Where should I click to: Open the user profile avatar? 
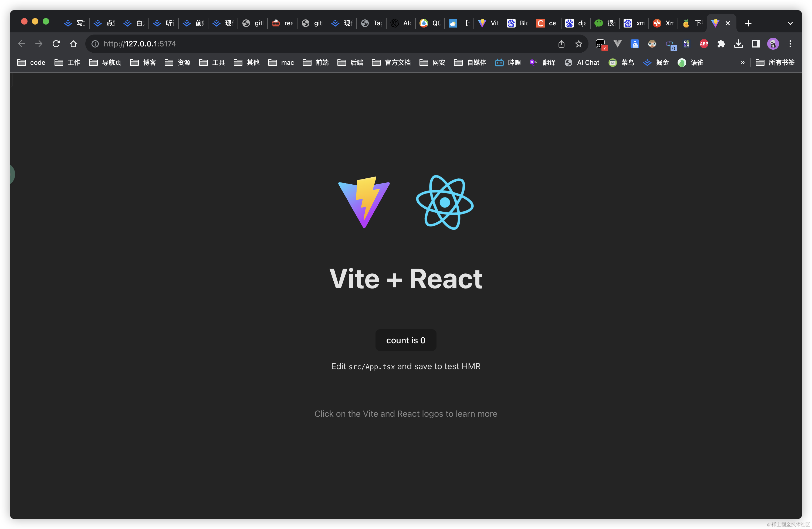pyautogui.click(x=773, y=44)
